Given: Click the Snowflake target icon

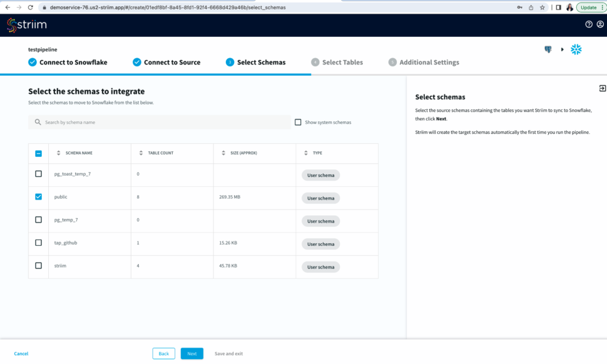Looking at the screenshot, I should pos(576,49).
